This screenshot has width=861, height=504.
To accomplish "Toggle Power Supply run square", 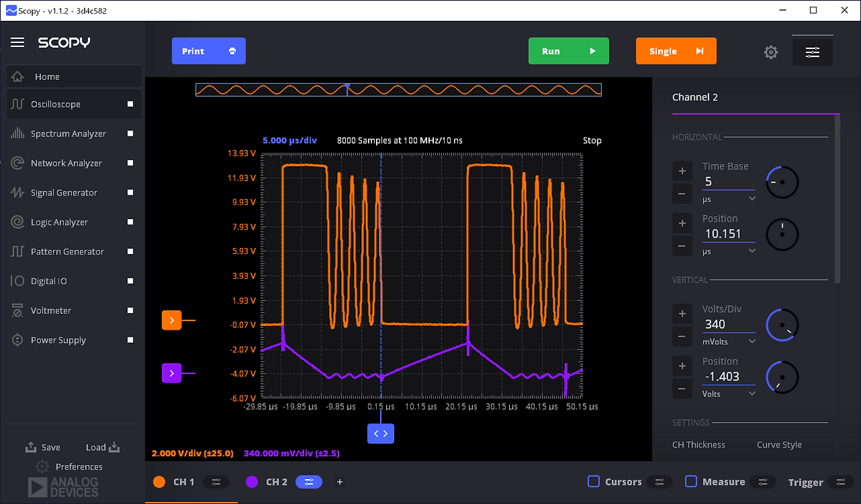I will pos(130,341).
